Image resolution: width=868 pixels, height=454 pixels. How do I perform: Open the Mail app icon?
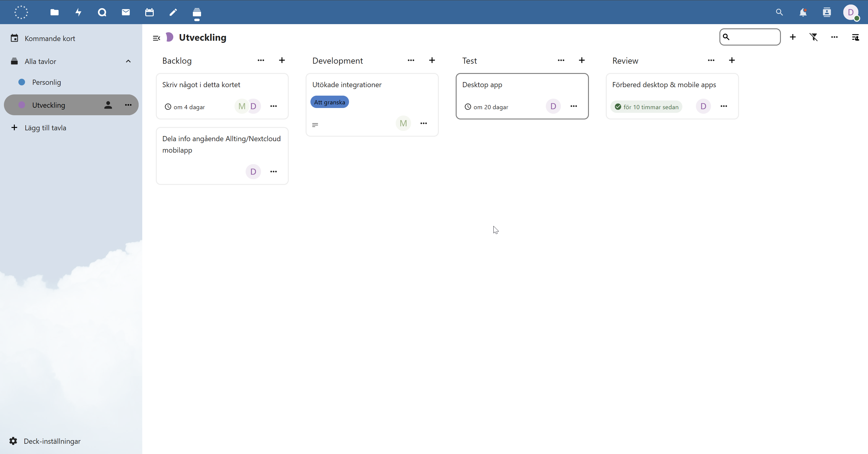(126, 12)
